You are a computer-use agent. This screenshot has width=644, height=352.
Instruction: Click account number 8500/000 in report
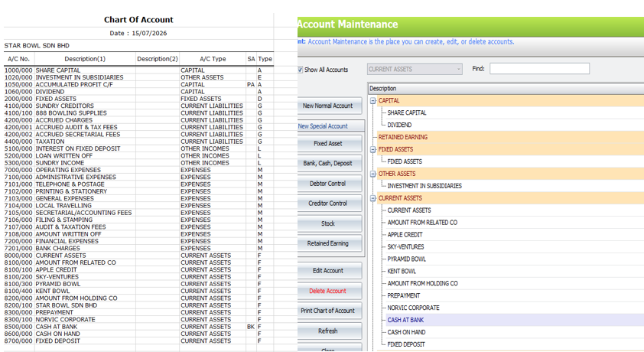coord(18,327)
